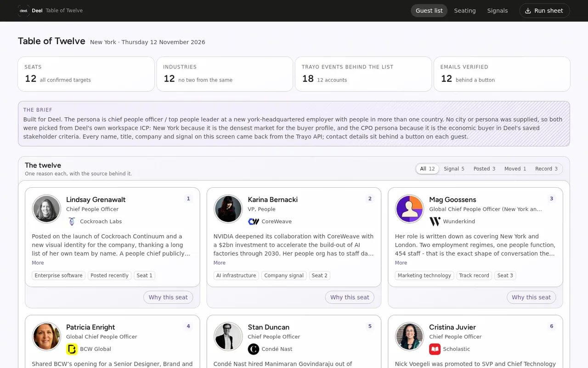Open Why this seat for Karina Bernacki
This screenshot has height=368, width=588.
click(x=350, y=297)
